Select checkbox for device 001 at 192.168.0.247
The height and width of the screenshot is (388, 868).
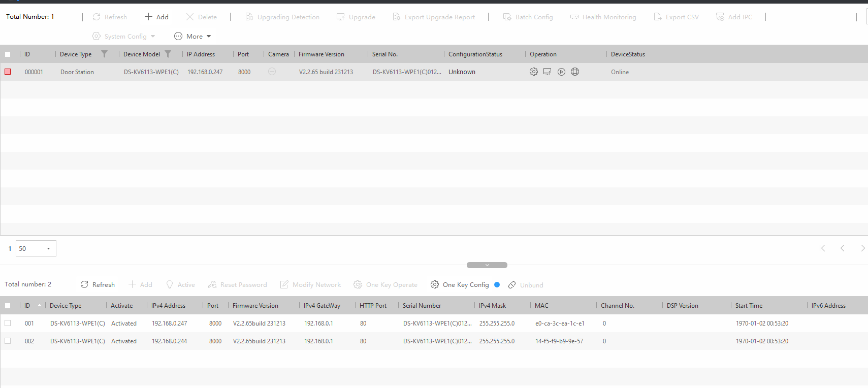8,323
